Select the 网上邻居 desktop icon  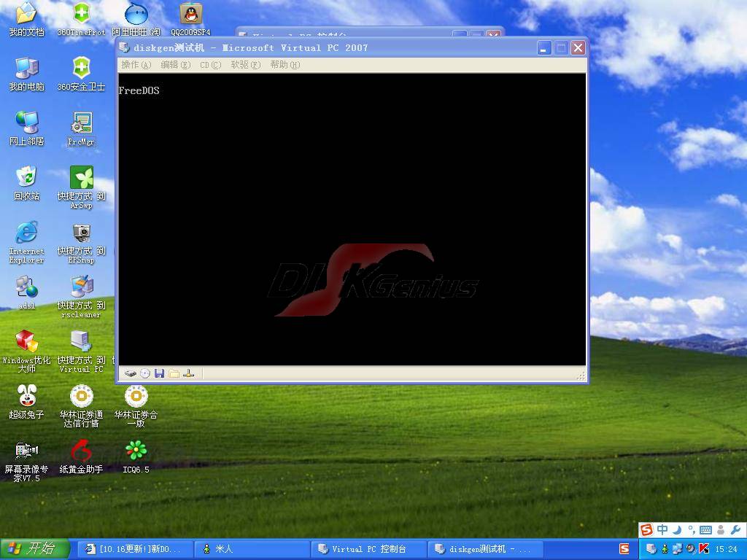coord(27,129)
